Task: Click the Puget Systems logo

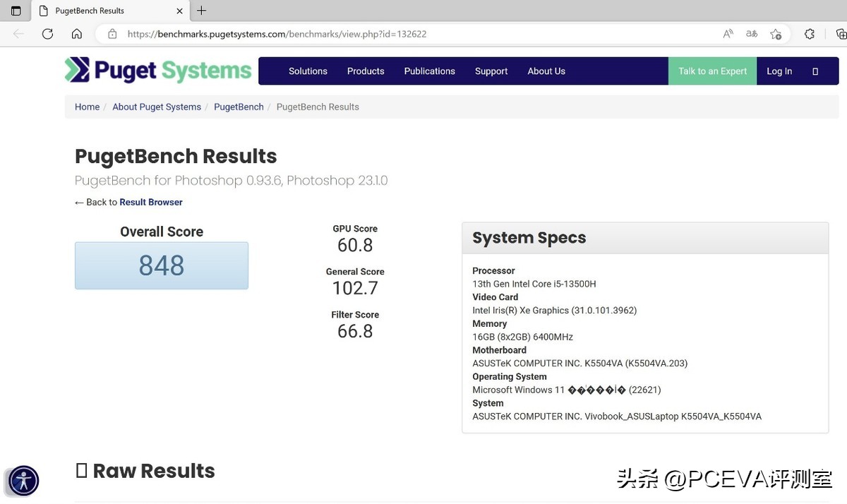Action: (157, 70)
